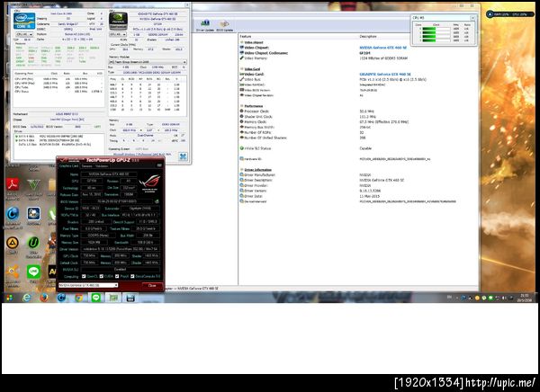Screen dimensions: 540x392
Task: Click the Description column header
Action: [x=368, y=36]
